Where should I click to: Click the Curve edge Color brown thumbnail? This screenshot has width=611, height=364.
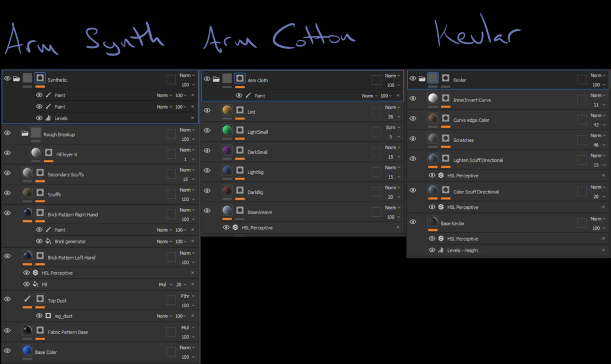(433, 118)
